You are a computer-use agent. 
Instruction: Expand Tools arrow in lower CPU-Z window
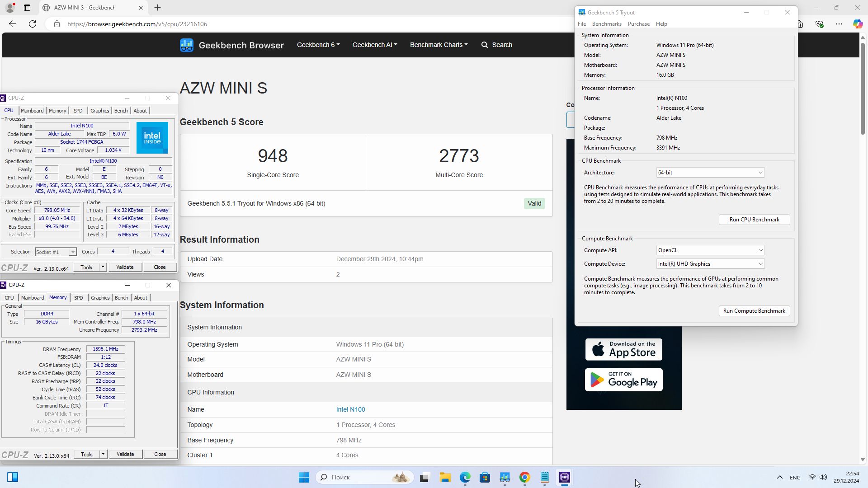pos(103,454)
